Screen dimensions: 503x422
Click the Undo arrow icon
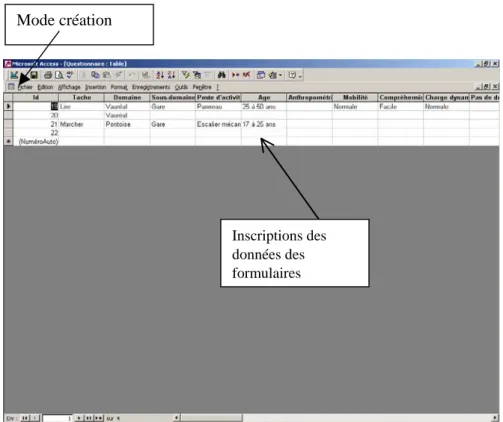132,75
